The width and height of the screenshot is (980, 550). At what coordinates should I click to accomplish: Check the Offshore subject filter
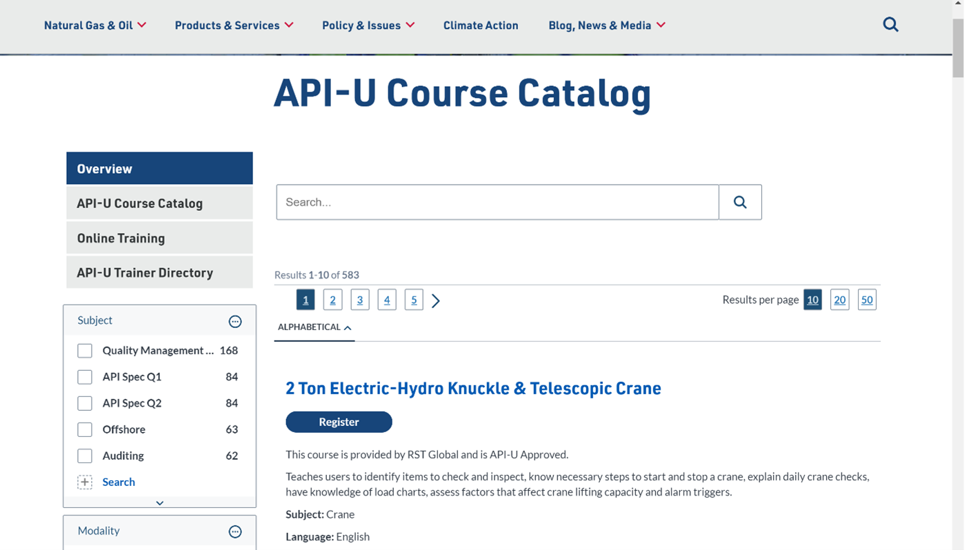(x=85, y=429)
